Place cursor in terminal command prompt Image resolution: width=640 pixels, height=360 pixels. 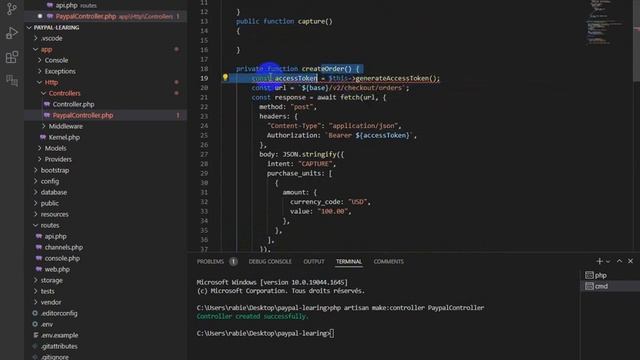coord(332,333)
